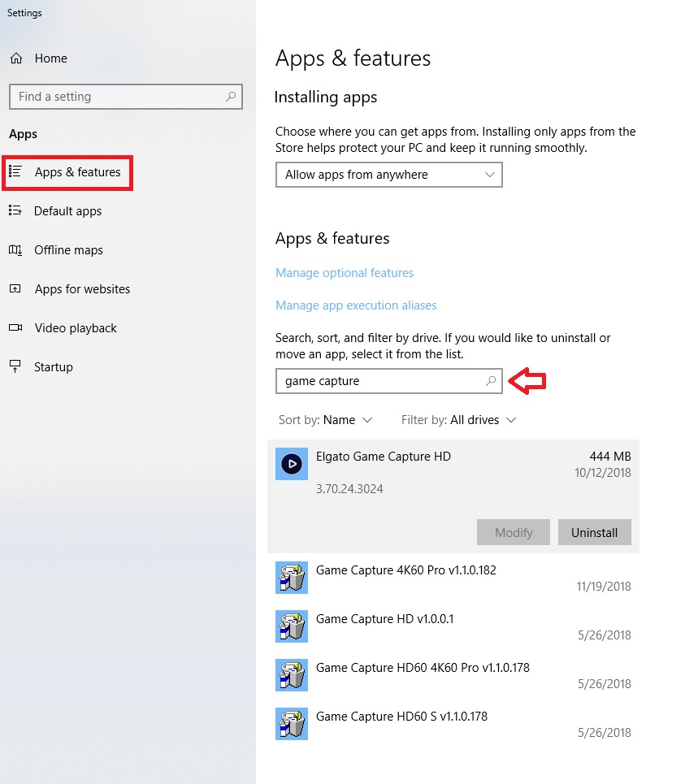This screenshot has width=698, height=784.
Task: Click the magnifier in Find a setting box
Action: point(231,97)
